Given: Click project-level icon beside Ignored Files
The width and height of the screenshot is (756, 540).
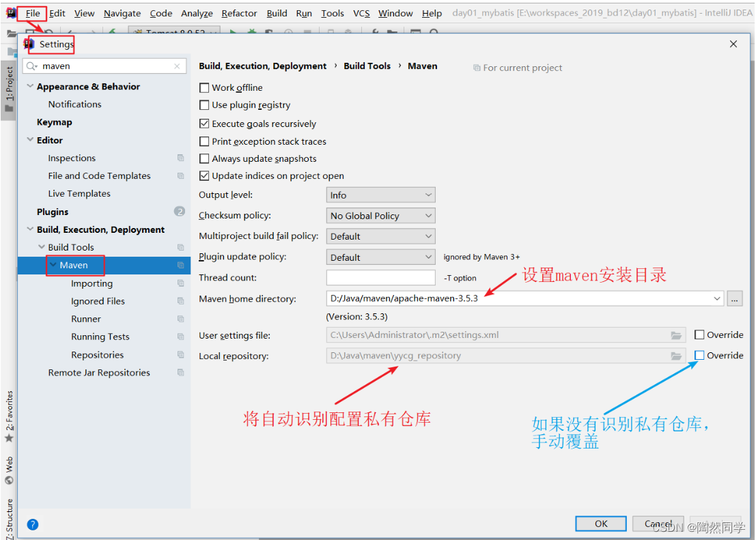Looking at the screenshot, I should tap(181, 301).
